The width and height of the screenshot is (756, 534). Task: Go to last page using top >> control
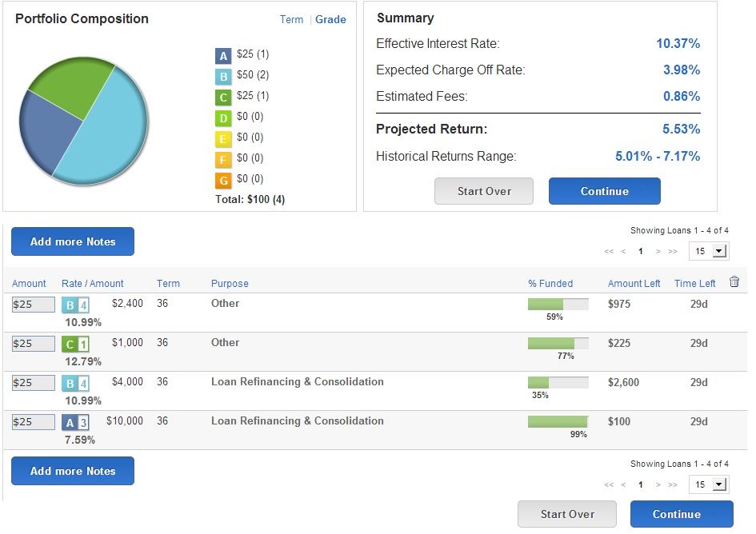click(673, 251)
